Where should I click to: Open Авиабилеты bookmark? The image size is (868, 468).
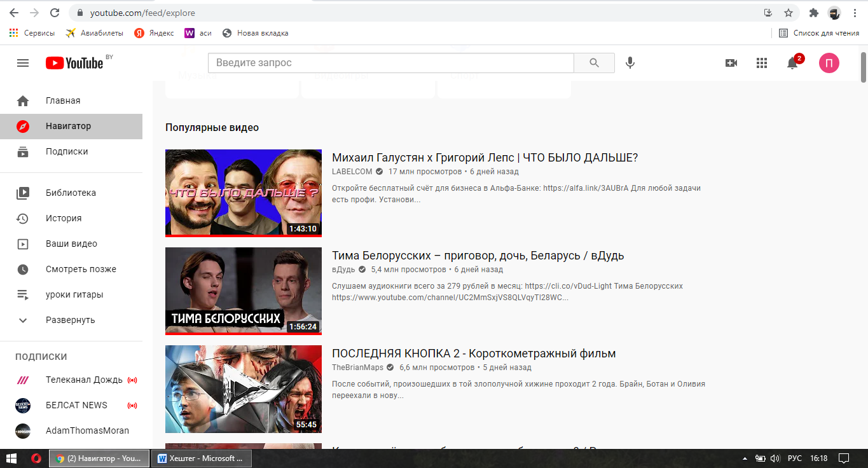pyautogui.click(x=95, y=33)
